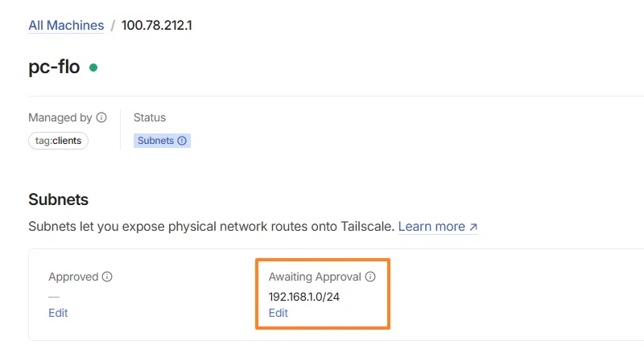The width and height of the screenshot is (644, 357).
Task: Click the Managed by label
Action: click(60, 117)
